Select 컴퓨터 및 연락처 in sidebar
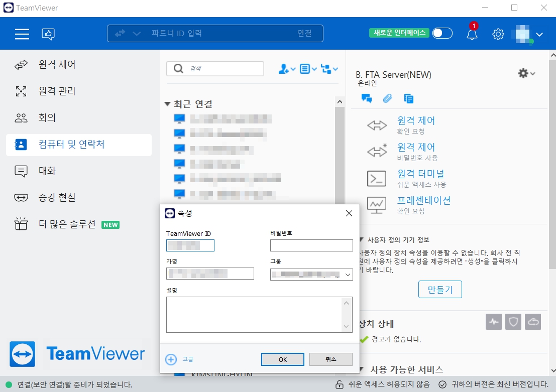Image resolution: width=556 pixels, height=392 pixels. point(79,145)
